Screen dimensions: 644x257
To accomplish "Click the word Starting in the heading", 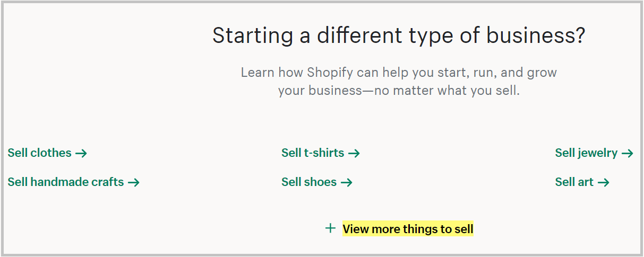I will 252,36.
